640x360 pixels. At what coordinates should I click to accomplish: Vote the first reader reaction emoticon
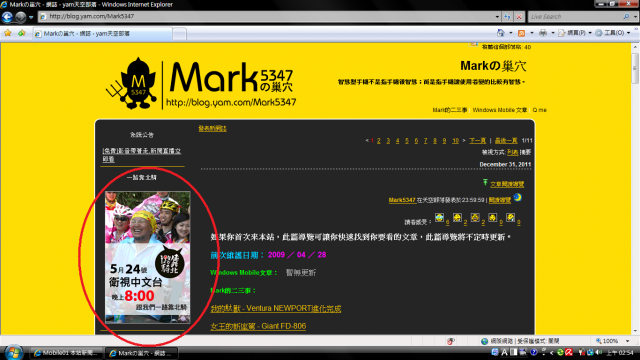(x=439, y=218)
